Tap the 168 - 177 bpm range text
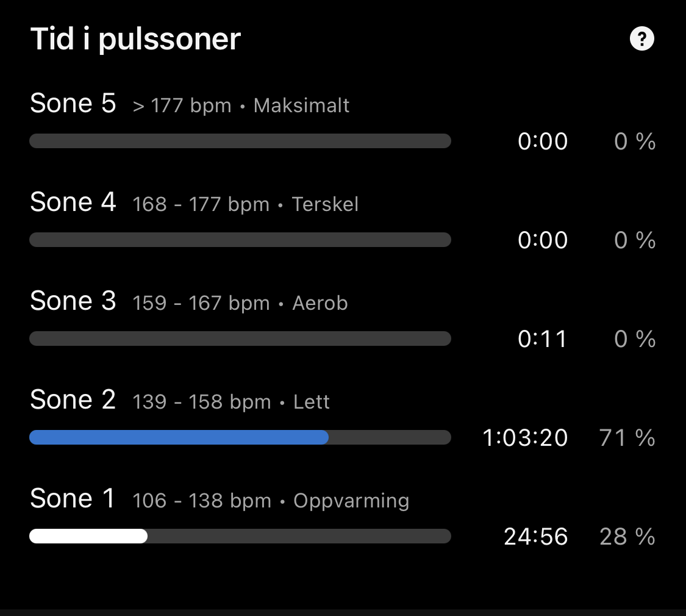The width and height of the screenshot is (686, 616). (201, 204)
